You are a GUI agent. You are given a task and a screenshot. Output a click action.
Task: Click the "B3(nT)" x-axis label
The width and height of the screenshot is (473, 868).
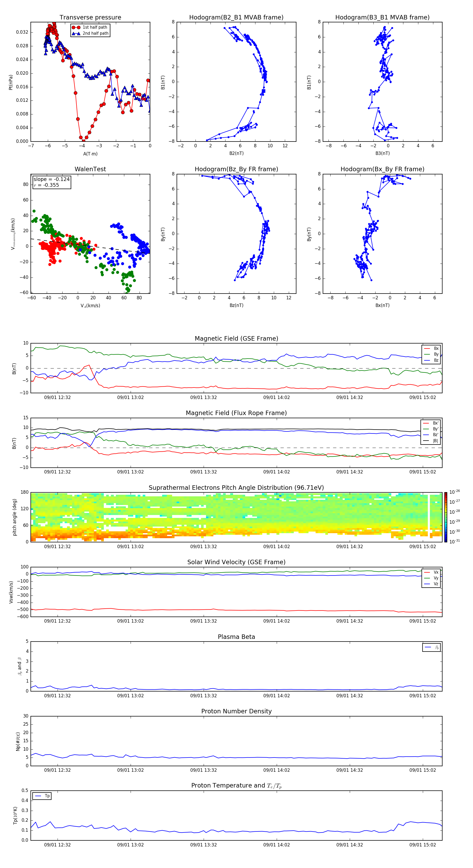click(x=382, y=154)
